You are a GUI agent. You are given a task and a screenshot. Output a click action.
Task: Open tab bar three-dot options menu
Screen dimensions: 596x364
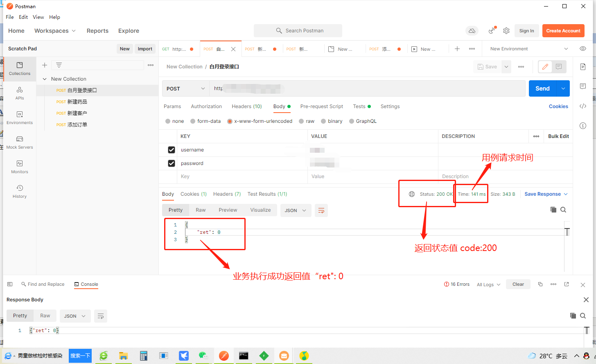(x=472, y=49)
